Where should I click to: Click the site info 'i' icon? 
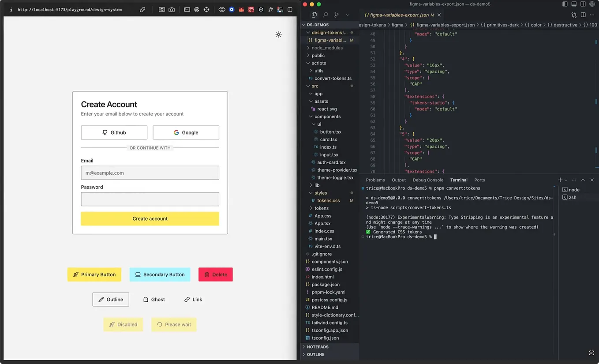[11, 9]
